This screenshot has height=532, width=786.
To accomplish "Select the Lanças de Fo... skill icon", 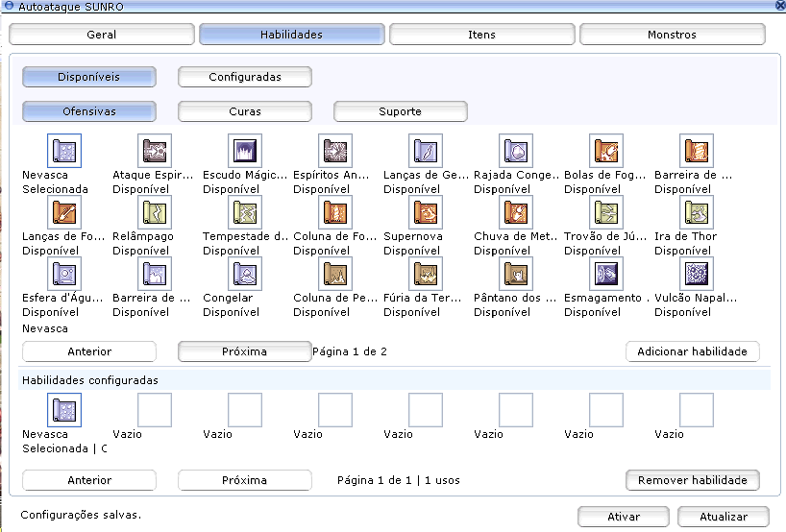I will pos(64,212).
